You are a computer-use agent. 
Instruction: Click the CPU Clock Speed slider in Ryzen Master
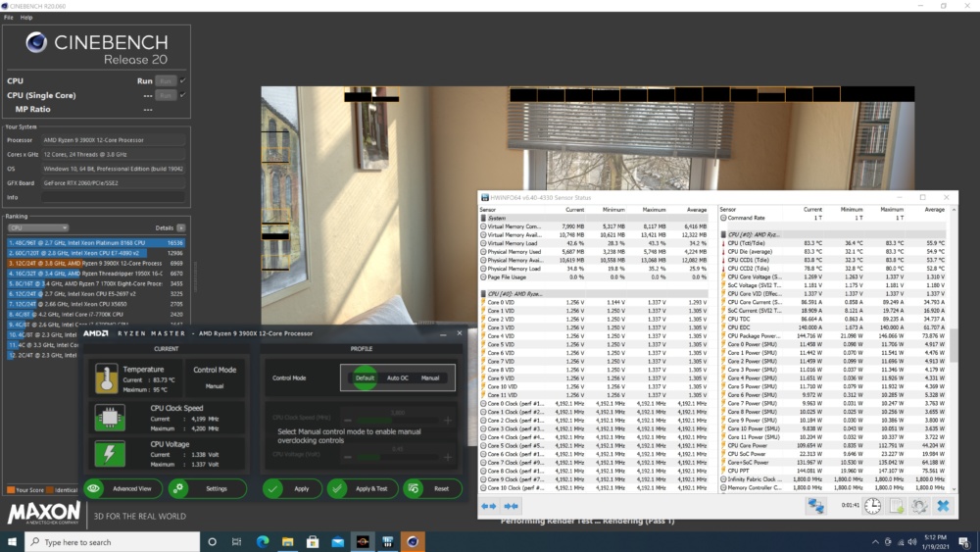coord(398,421)
